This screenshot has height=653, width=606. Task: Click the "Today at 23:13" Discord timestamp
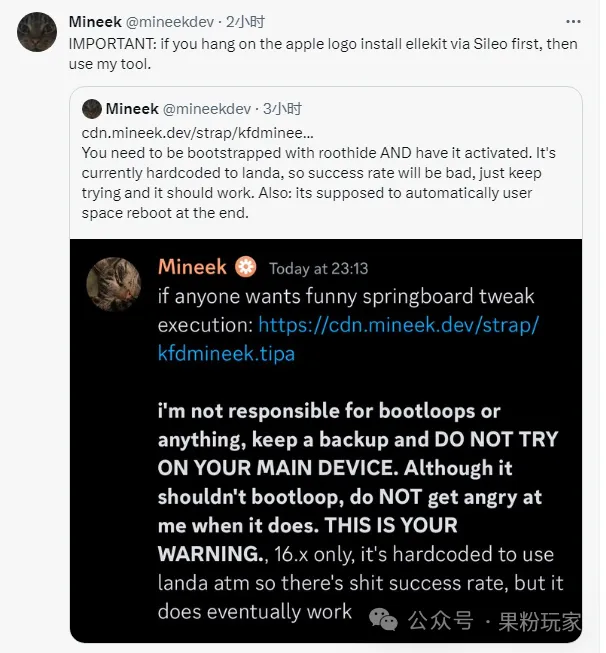coord(319,268)
